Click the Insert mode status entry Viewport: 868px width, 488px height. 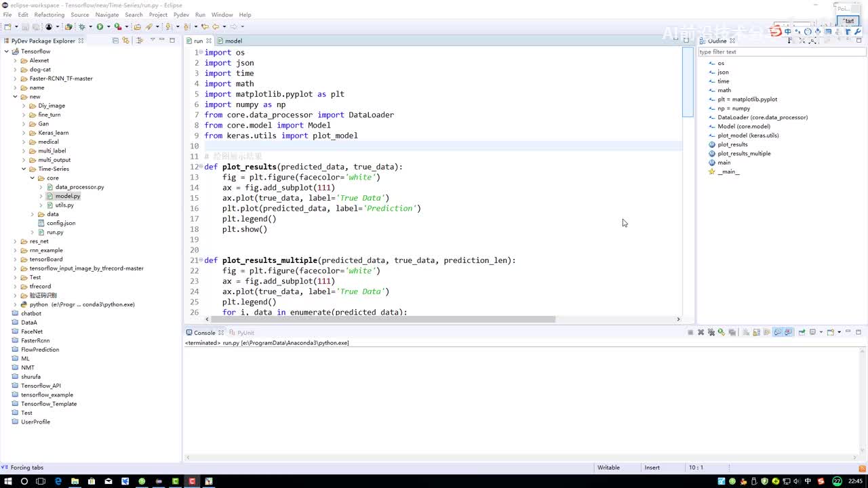tap(652, 468)
